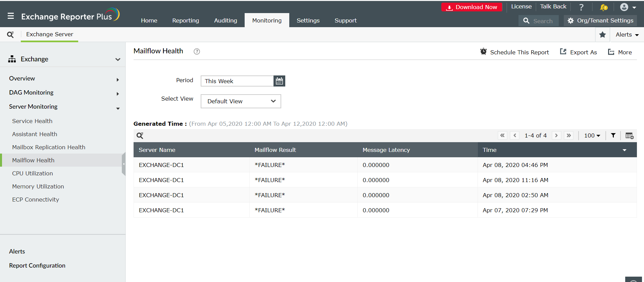The height and width of the screenshot is (282, 644).
Task: Click the table search icon above Server Name
Action: (x=140, y=135)
